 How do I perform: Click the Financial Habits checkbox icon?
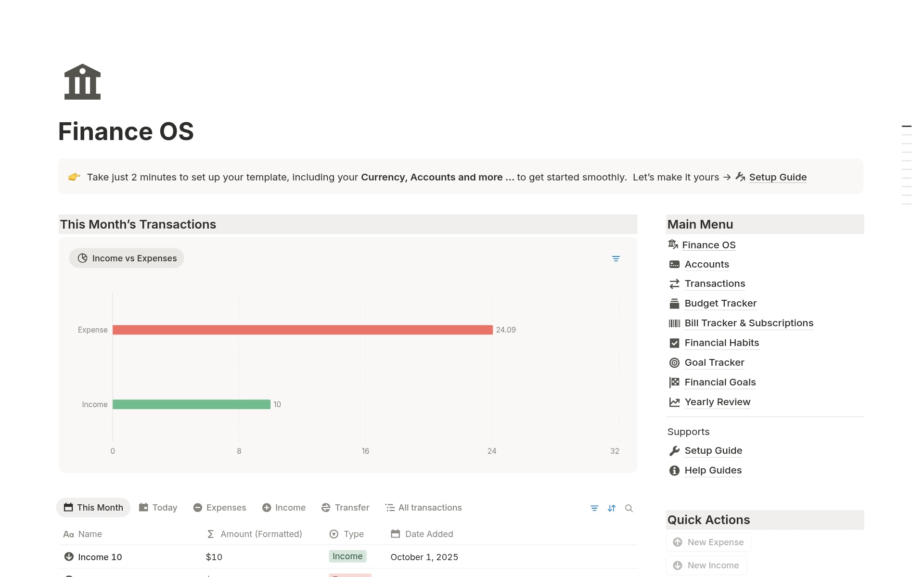pos(674,343)
